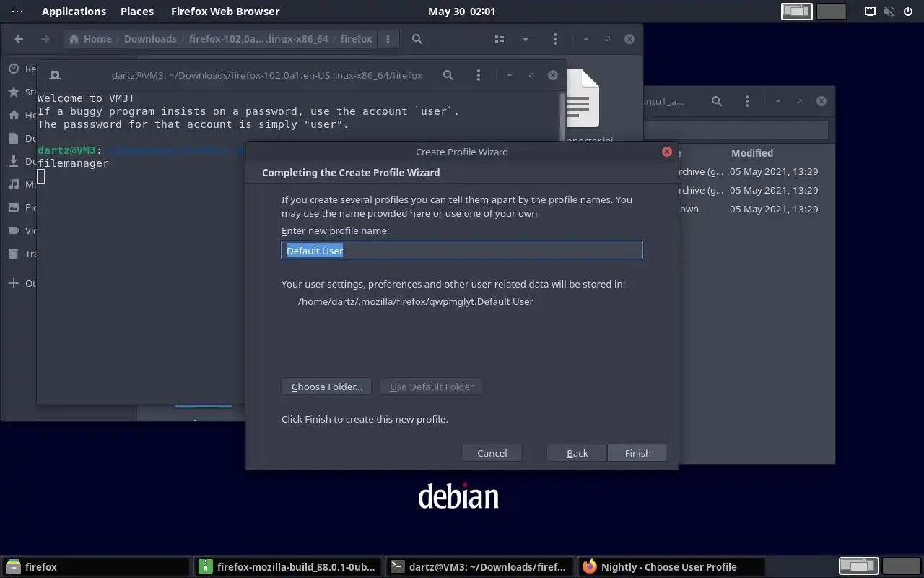Edit the new profile name field
The width and height of the screenshot is (924, 578).
[462, 250]
